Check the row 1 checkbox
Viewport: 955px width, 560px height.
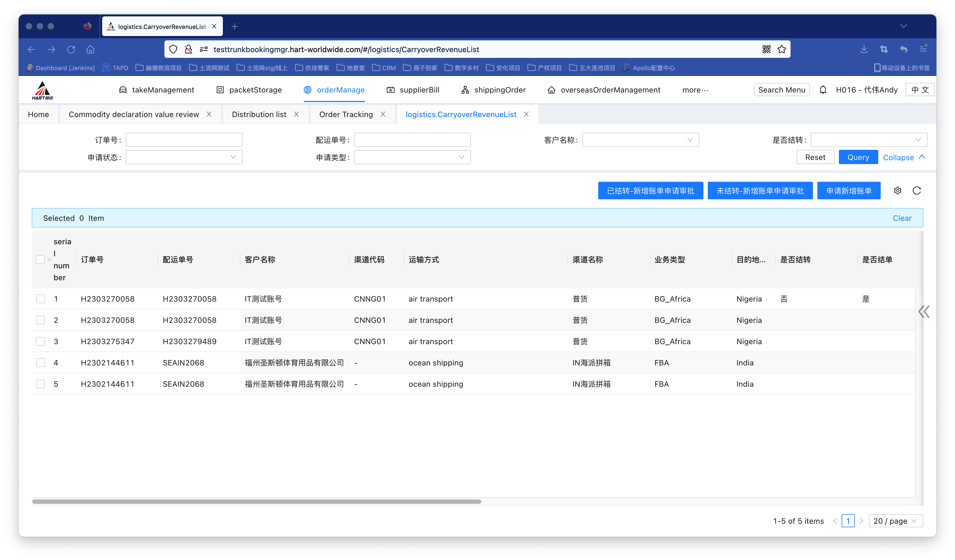click(40, 299)
